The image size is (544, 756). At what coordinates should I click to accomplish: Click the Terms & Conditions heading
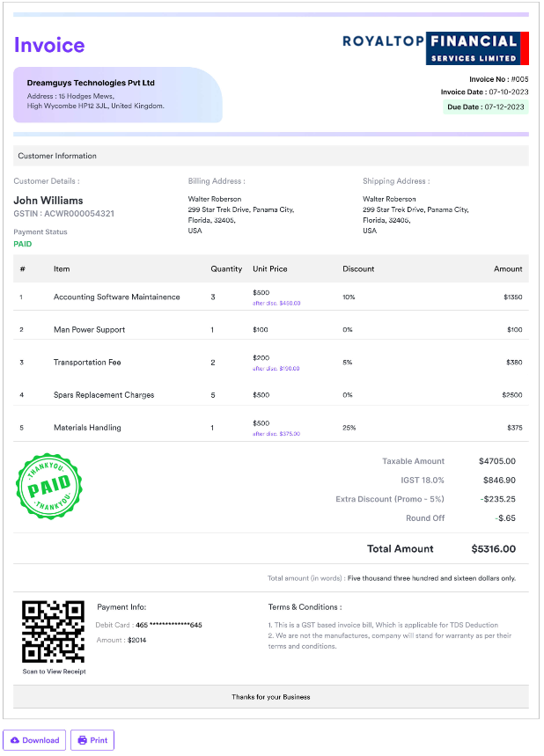click(305, 607)
